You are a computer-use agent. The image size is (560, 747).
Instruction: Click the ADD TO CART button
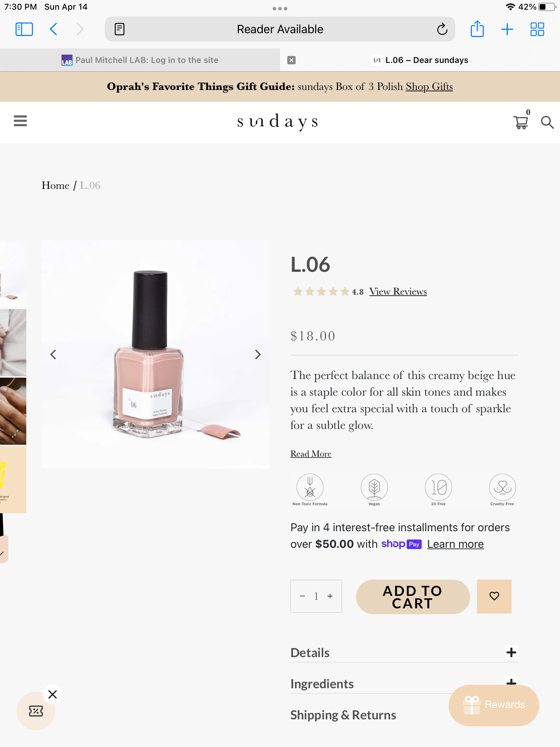tap(413, 597)
